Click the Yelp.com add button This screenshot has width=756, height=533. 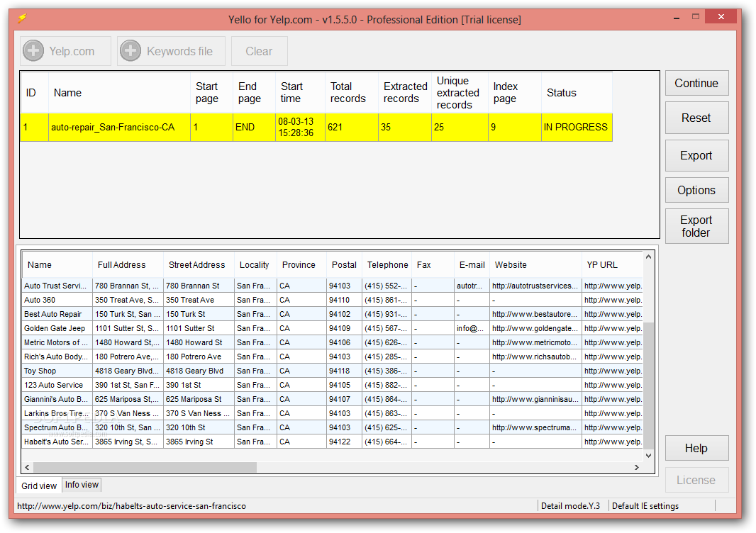tap(65, 51)
